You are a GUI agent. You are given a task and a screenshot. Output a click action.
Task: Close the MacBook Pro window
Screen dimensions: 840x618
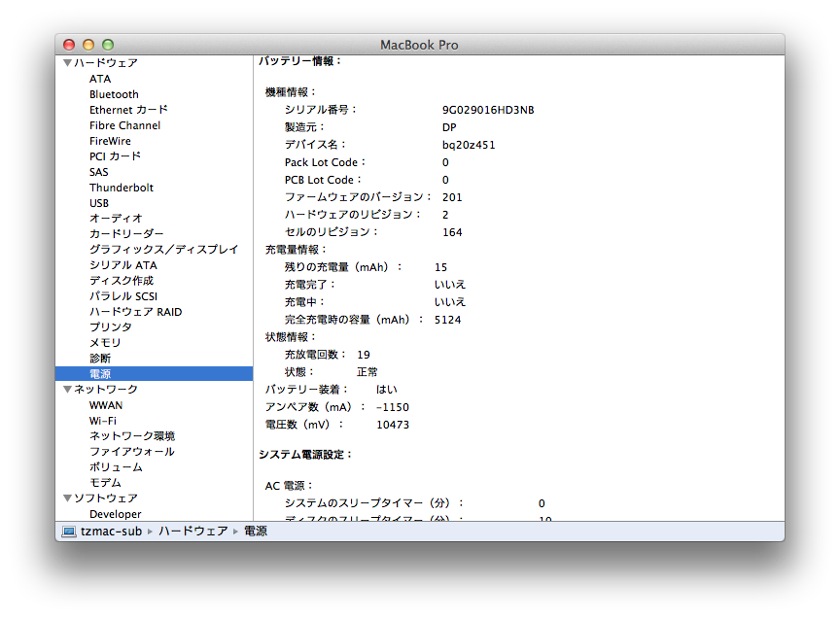click(69, 45)
